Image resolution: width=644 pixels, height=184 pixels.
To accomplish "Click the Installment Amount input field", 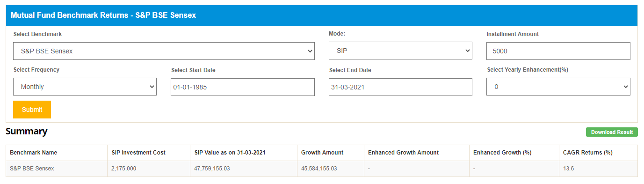I will click(558, 51).
